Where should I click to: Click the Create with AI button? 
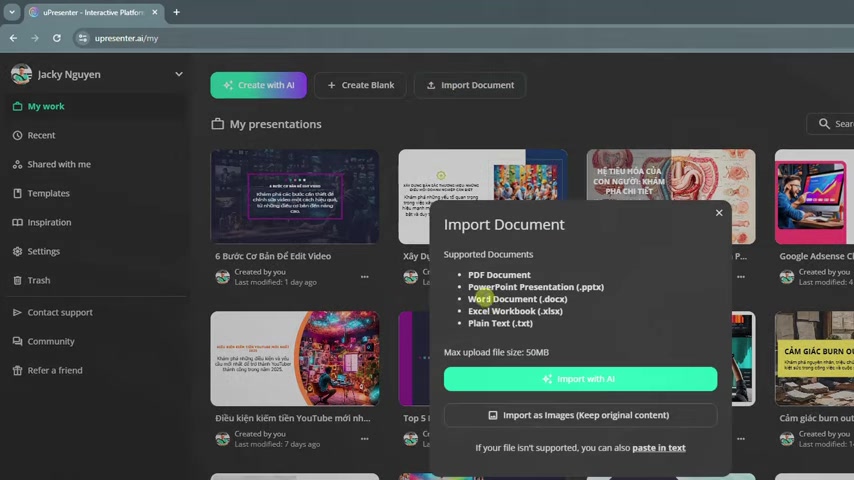pos(258,85)
